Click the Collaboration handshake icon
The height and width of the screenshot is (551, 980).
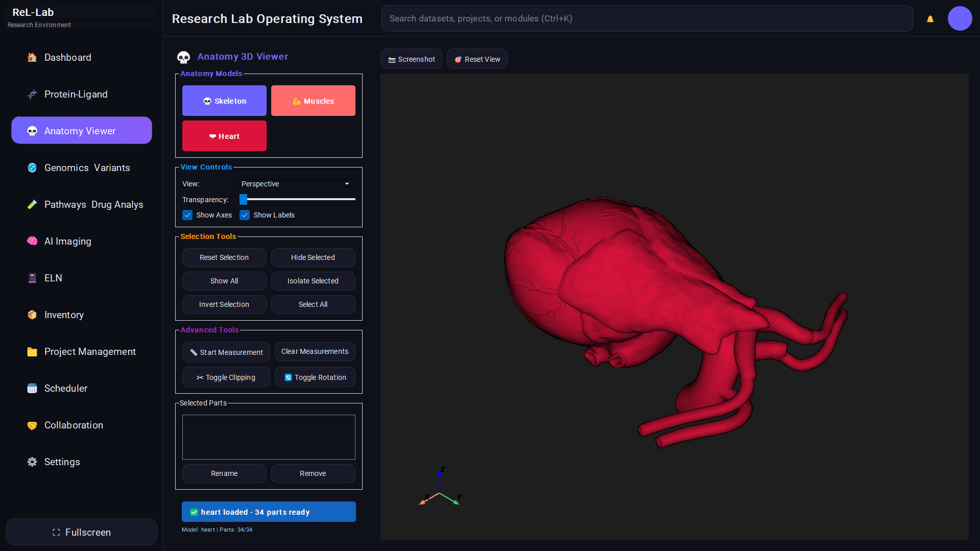pyautogui.click(x=32, y=425)
